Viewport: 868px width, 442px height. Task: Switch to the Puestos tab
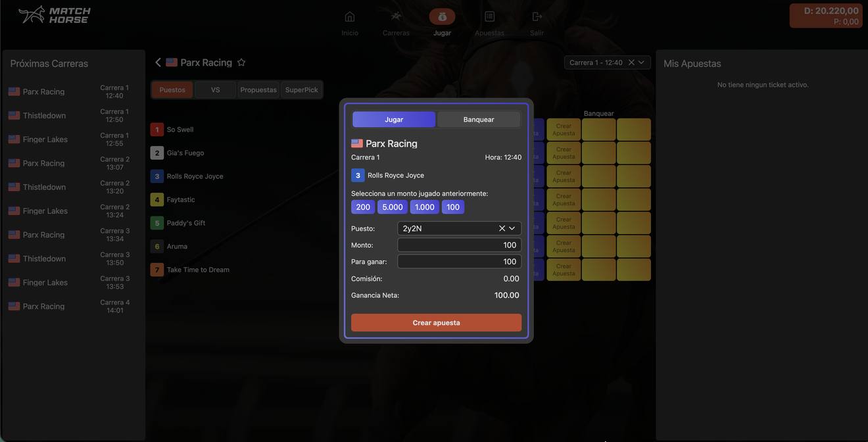[x=172, y=89]
